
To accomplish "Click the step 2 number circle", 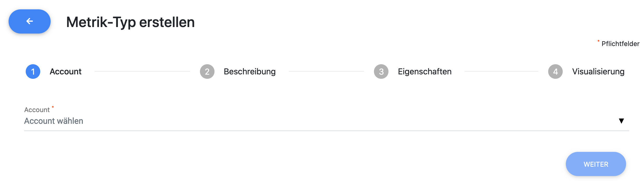I will [x=207, y=72].
